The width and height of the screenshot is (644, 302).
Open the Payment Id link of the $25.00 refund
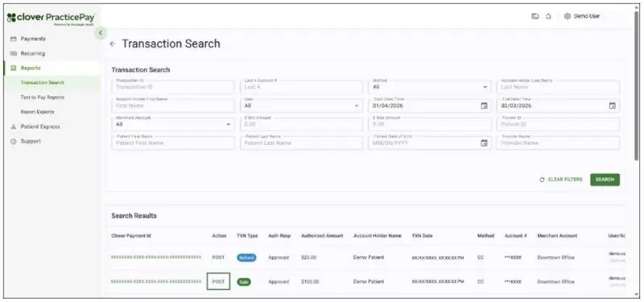(x=156, y=257)
